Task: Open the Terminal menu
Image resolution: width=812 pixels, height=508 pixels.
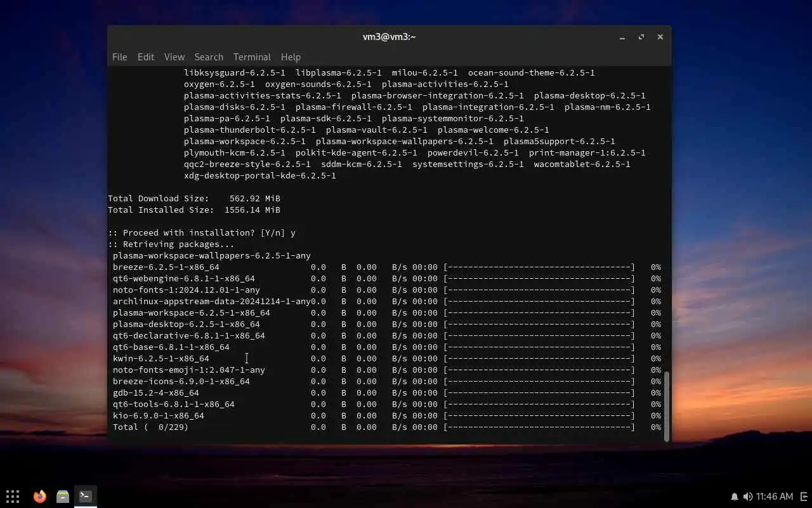Action: point(252,57)
